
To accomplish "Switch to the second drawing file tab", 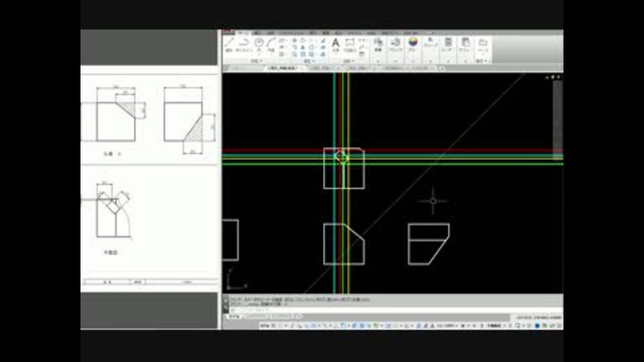I will click(324, 68).
